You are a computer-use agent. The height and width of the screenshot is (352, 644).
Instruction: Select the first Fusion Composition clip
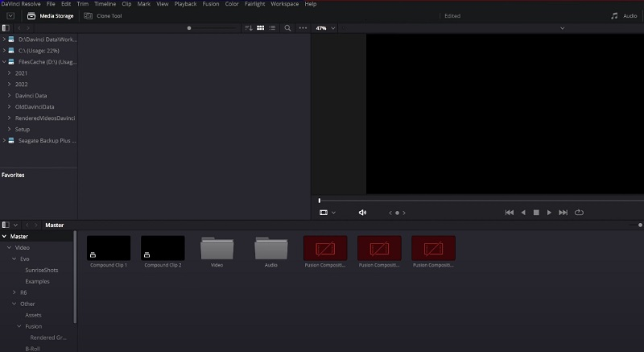pyautogui.click(x=325, y=247)
